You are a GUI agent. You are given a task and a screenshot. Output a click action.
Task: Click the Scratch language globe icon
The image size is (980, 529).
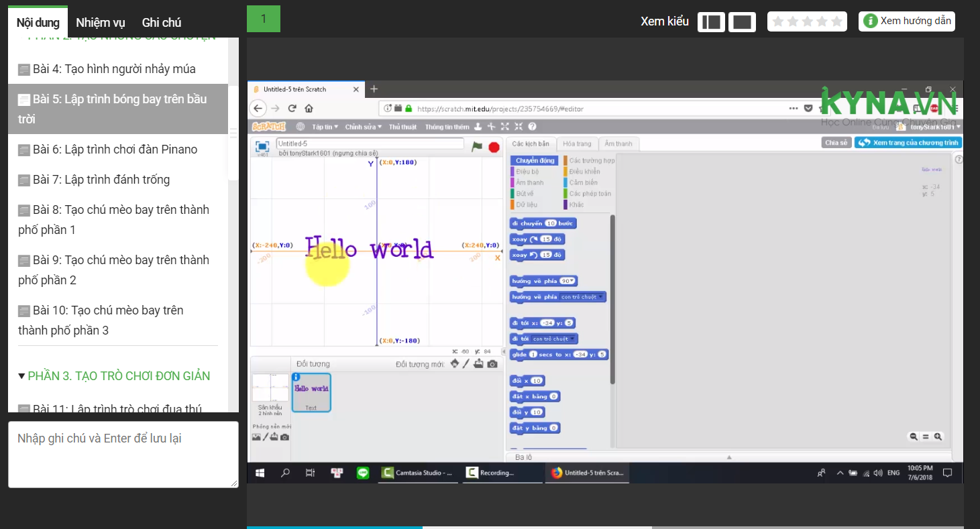point(300,127)
